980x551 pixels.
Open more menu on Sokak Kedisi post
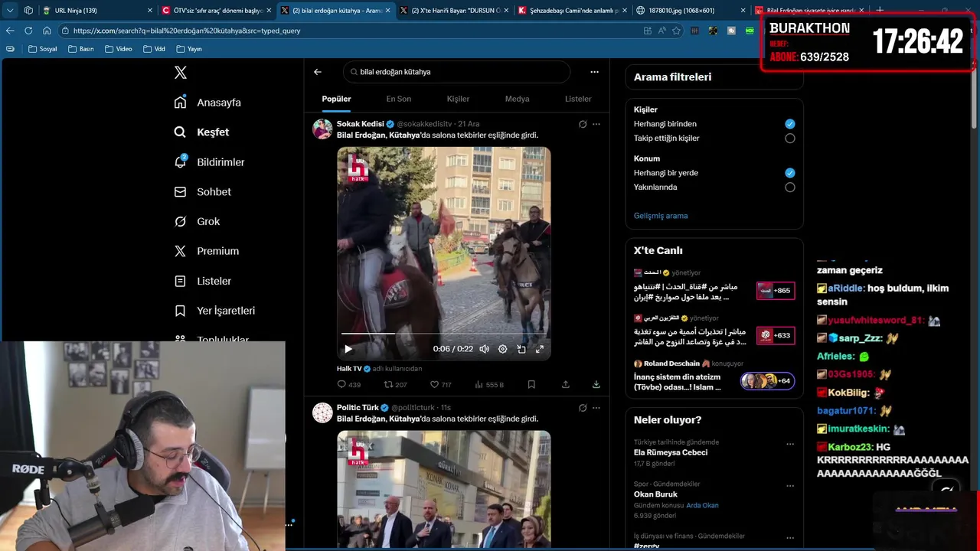[x=596, y=124]
